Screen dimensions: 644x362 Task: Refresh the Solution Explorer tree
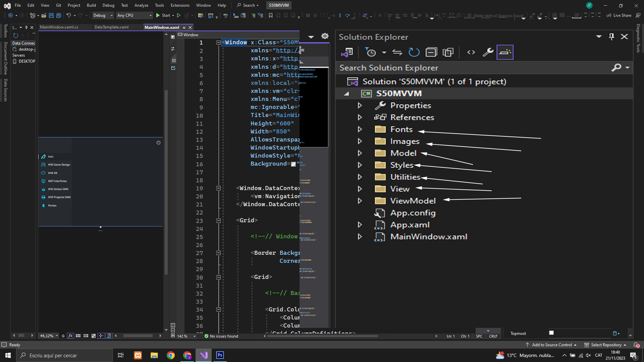tap(414, 52)
